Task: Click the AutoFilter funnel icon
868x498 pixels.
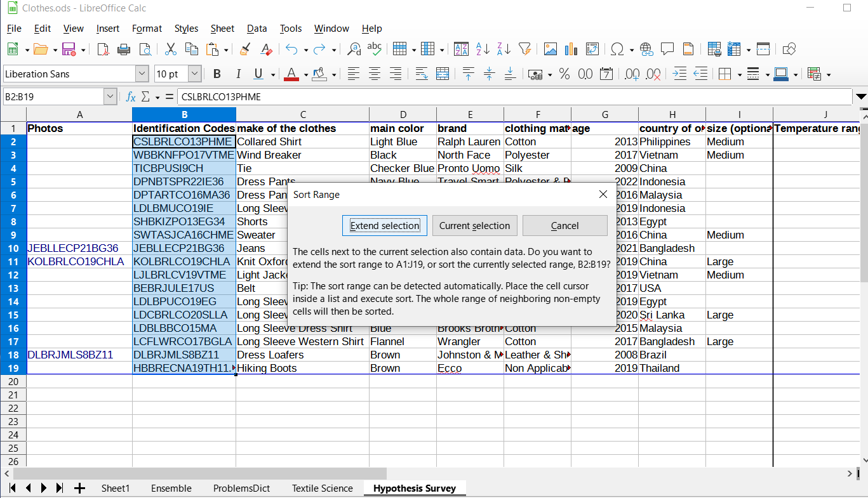Action: 524,49
